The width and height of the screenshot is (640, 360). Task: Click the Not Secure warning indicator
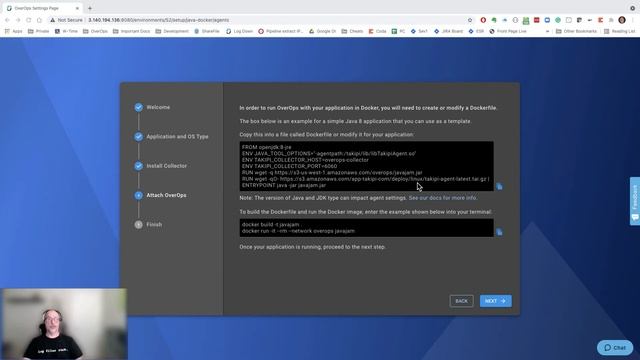click(66, 20)
